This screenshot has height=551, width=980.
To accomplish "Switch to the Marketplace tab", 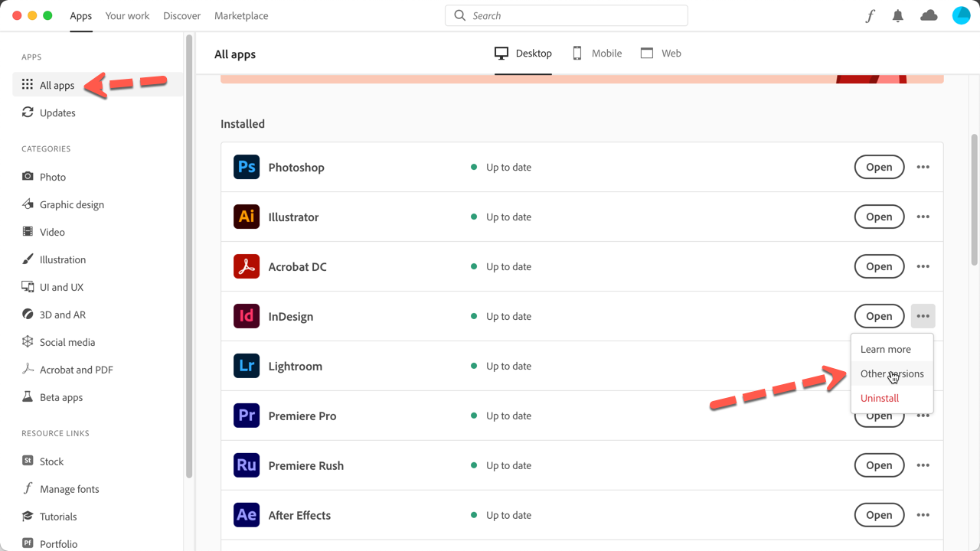I will click(241, 15).
